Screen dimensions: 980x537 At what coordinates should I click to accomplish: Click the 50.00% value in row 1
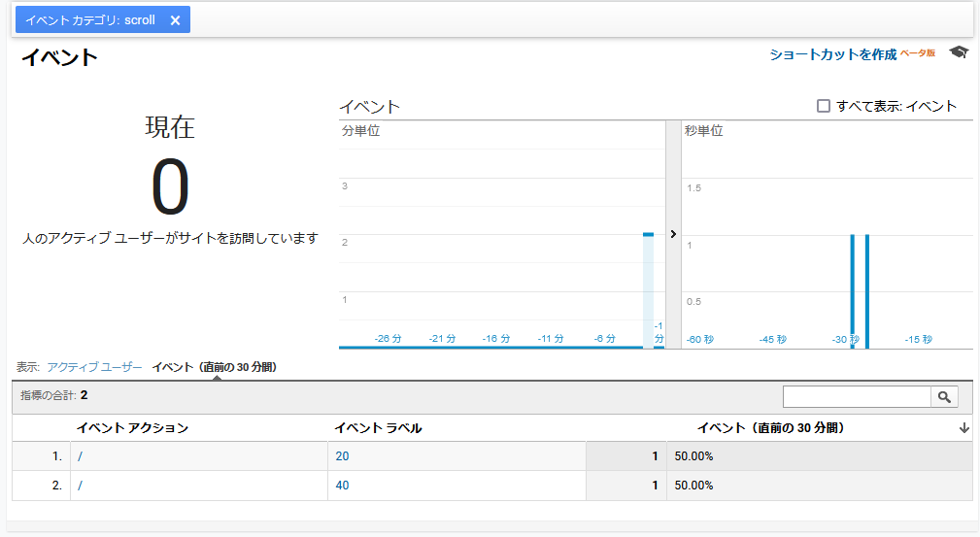(693, 456)
